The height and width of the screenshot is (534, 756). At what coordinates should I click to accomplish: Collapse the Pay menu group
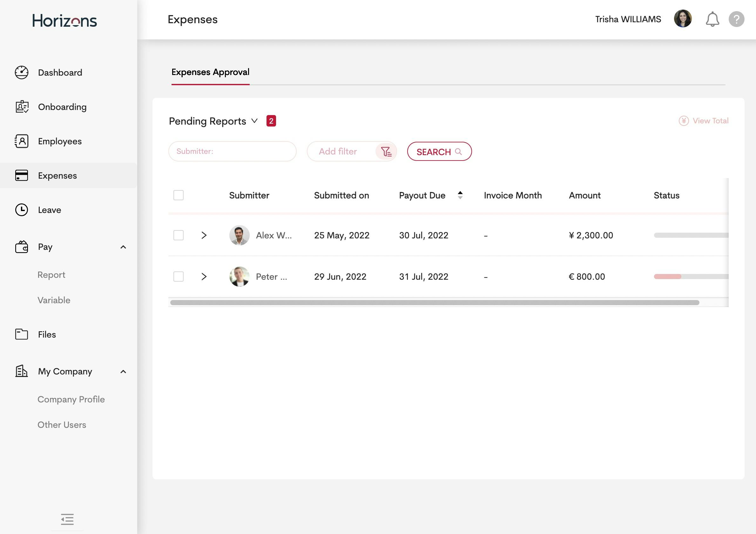click(x=124, y=247)
